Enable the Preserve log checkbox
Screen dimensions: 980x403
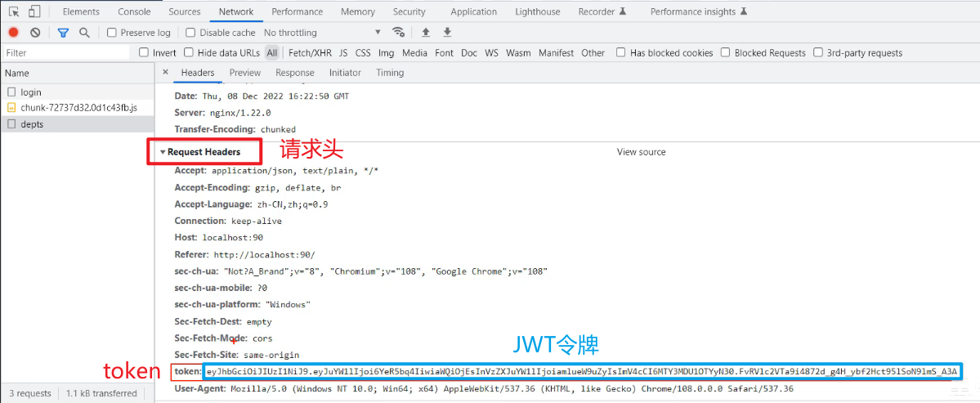112,33
